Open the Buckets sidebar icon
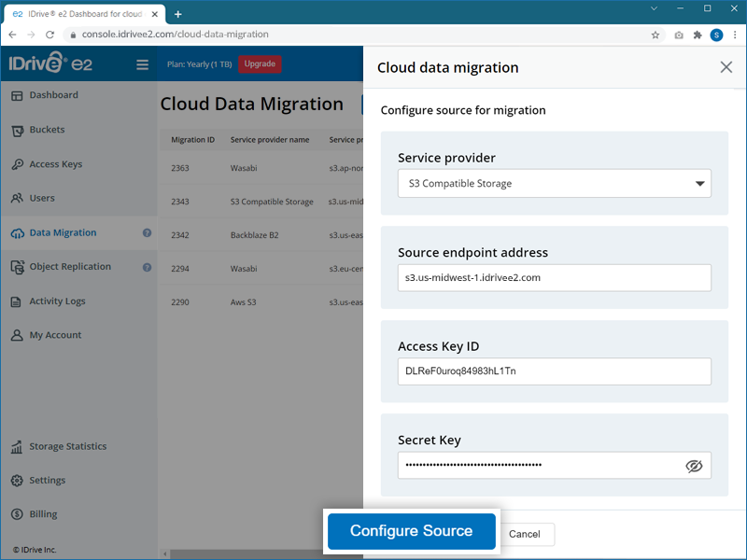 point(17,130)
